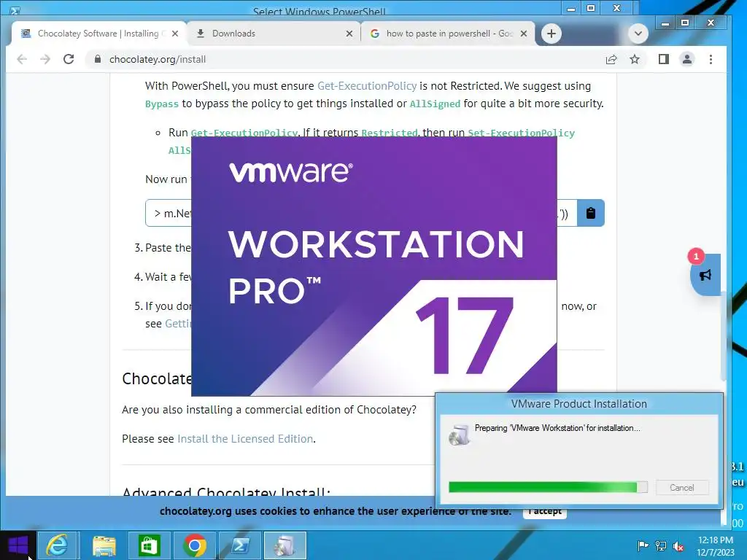Open File Explorer from taskbar
Screen dimensions: 747x560
click(104, 545)
